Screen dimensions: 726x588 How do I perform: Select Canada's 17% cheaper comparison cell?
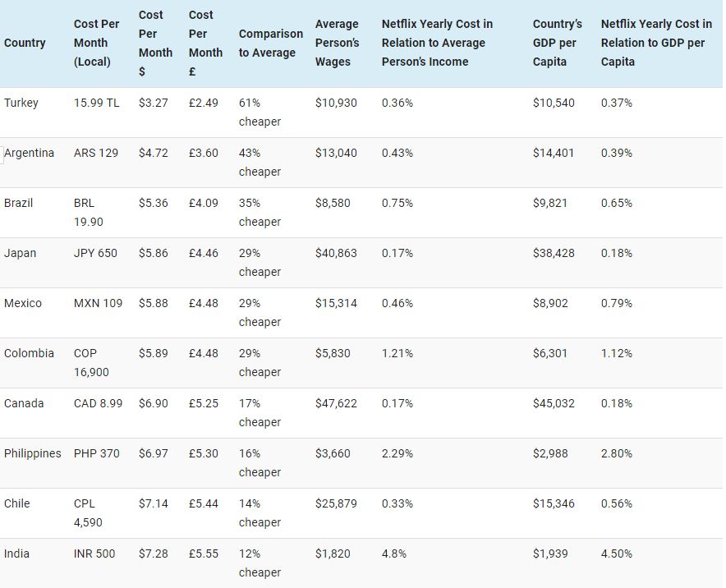pyautogui.click(x=260, y=412)
